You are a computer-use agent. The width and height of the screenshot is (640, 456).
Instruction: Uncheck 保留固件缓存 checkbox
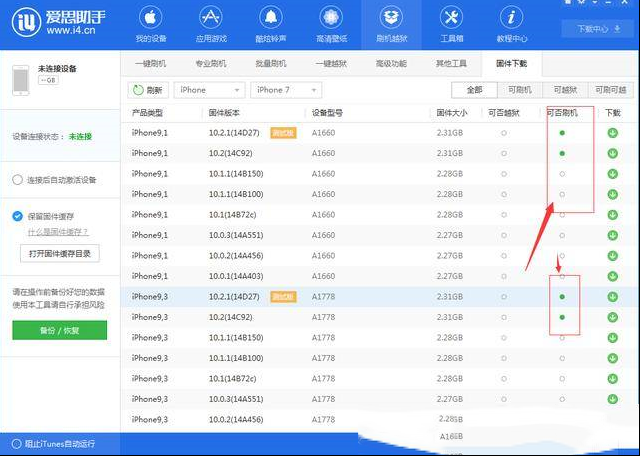point(17,216)
